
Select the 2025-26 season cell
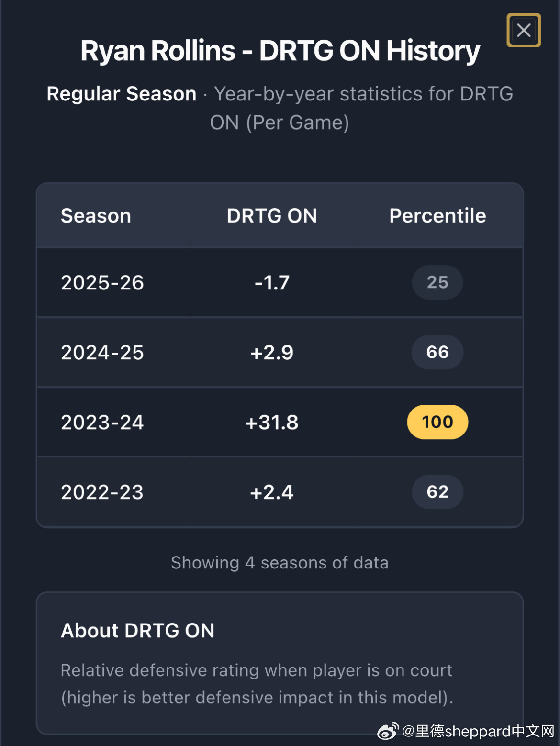click(x=102, y=283)
